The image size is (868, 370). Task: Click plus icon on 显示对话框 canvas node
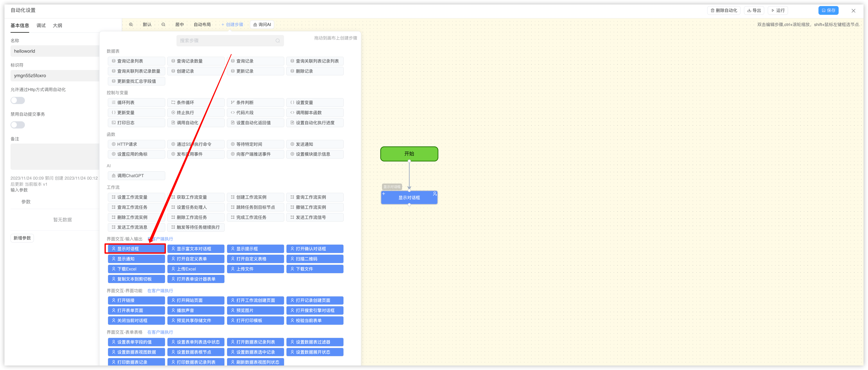pyautogui.click(x=384, y=194)
